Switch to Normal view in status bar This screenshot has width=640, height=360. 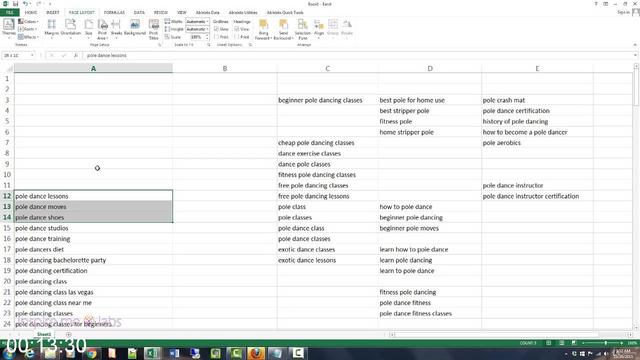[x=549, y=343]
